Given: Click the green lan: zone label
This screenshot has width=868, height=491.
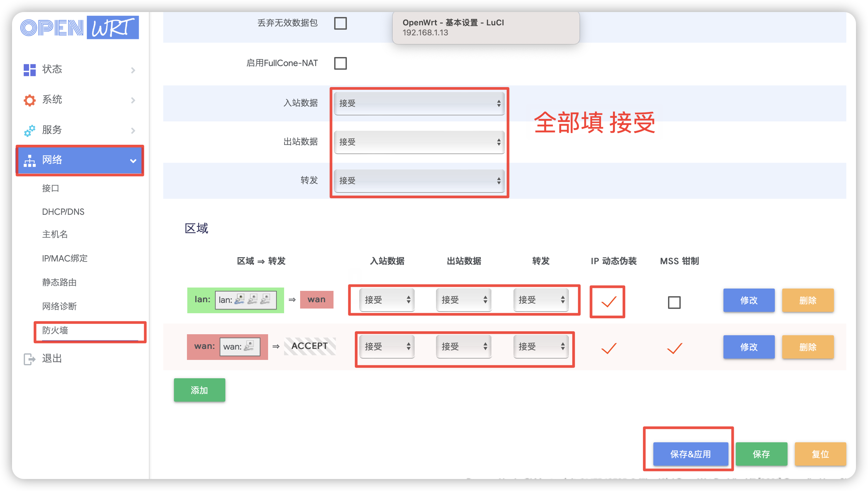Looking at the screenshot, I should click(x=202, y=300).
